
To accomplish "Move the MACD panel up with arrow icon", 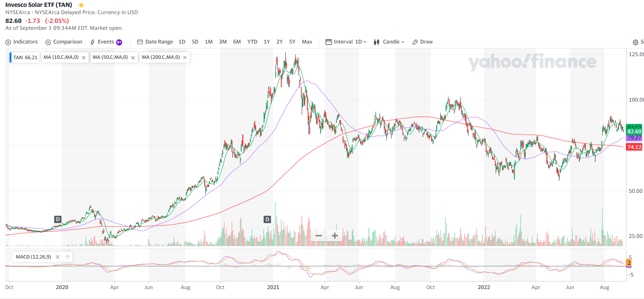I will click(x=68, y=257).
